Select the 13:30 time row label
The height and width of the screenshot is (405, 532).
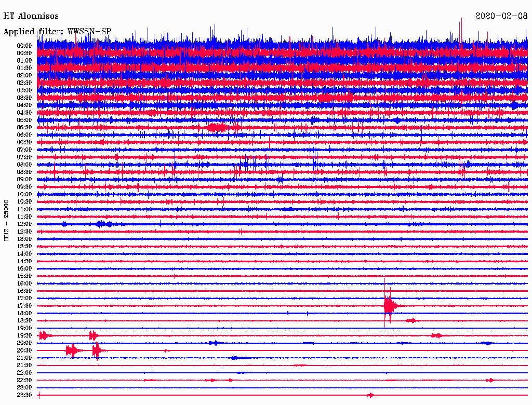[24, 247]
